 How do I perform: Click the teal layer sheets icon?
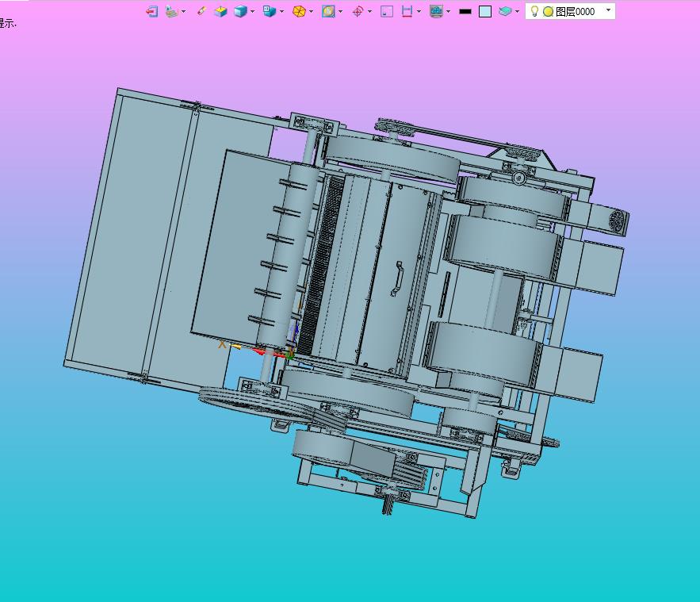(505, 11)
